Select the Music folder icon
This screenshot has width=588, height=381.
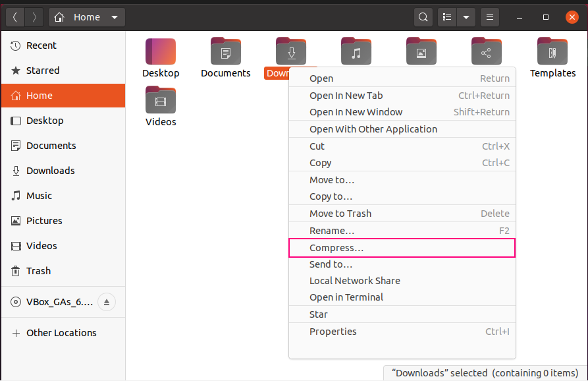pos(356,51)
